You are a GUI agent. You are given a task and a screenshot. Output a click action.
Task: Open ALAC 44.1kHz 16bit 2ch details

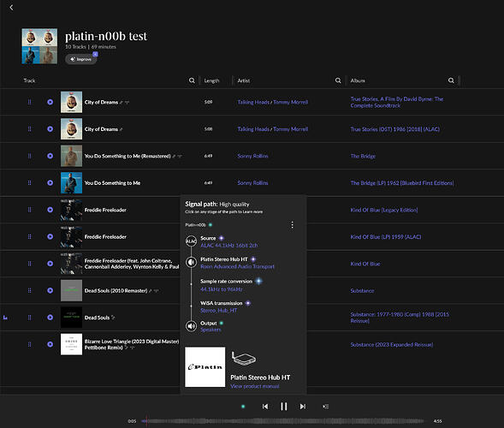tap(228, 246)
